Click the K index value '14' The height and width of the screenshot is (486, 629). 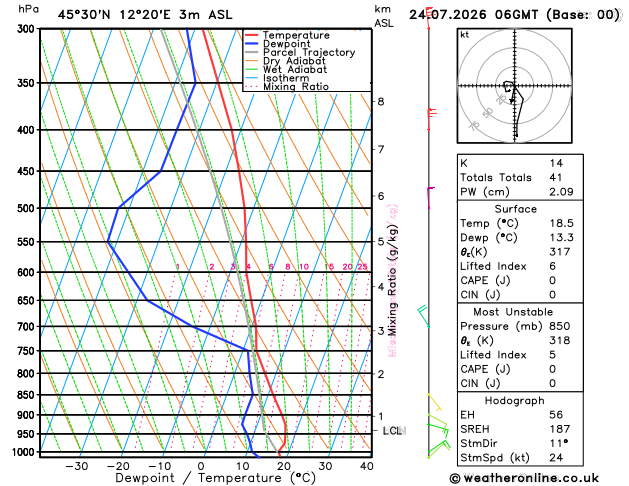556,163
